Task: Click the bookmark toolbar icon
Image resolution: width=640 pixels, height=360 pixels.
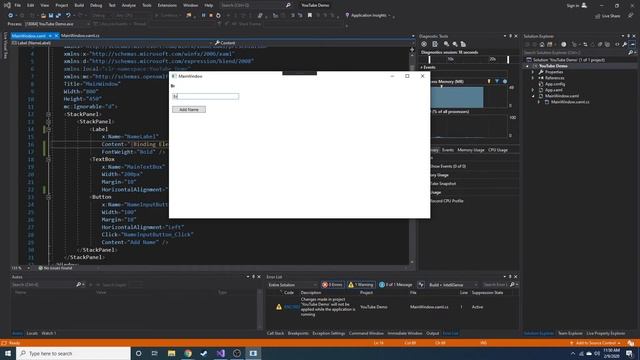Action: pyautogui.click(x=310, y=16)
